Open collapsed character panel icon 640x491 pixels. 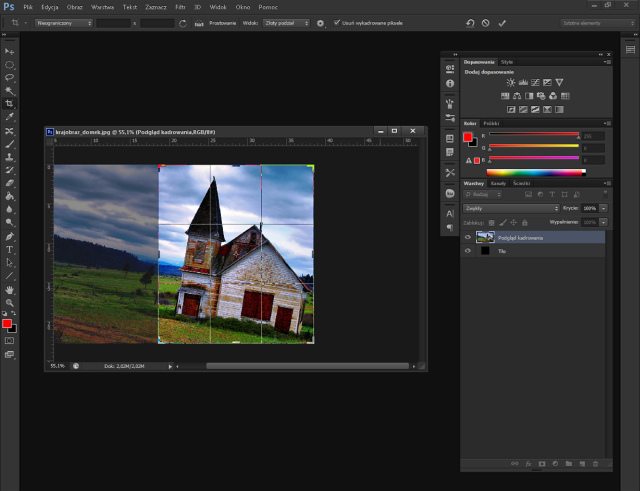[450, 214]
